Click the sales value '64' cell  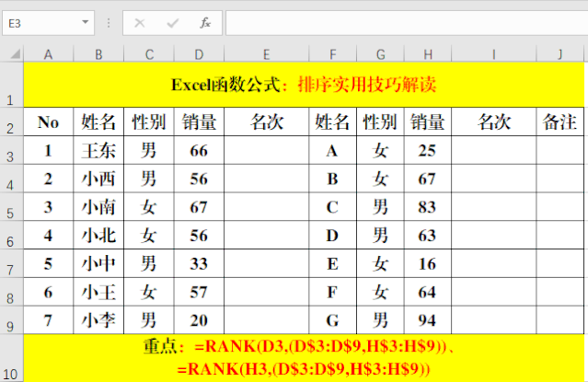[x=428, y=292]
